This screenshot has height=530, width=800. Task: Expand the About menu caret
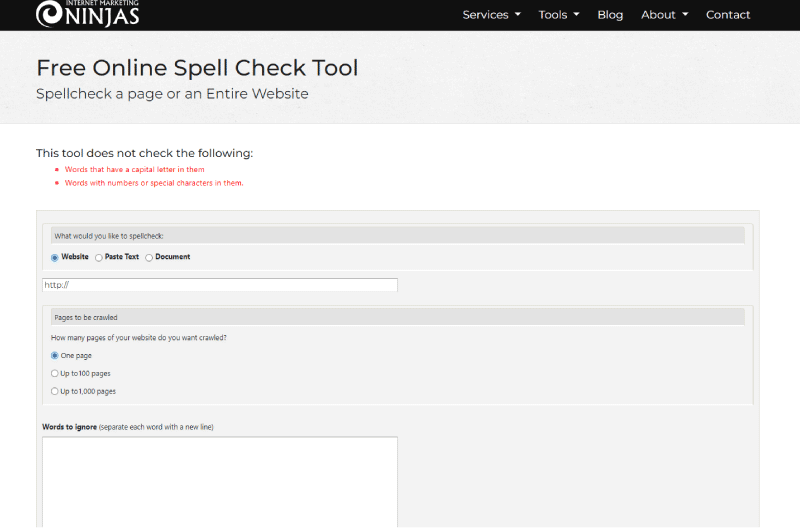(x=685, y=15)
